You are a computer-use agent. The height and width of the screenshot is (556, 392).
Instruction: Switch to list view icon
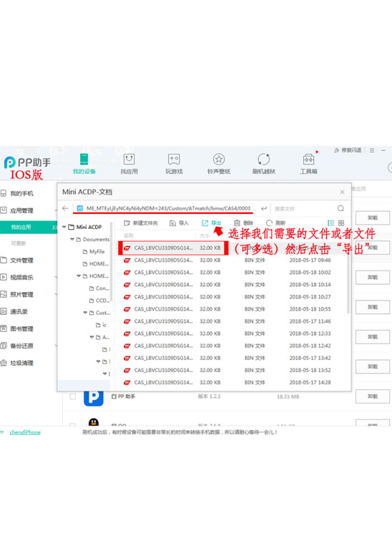tap(330, 223)
